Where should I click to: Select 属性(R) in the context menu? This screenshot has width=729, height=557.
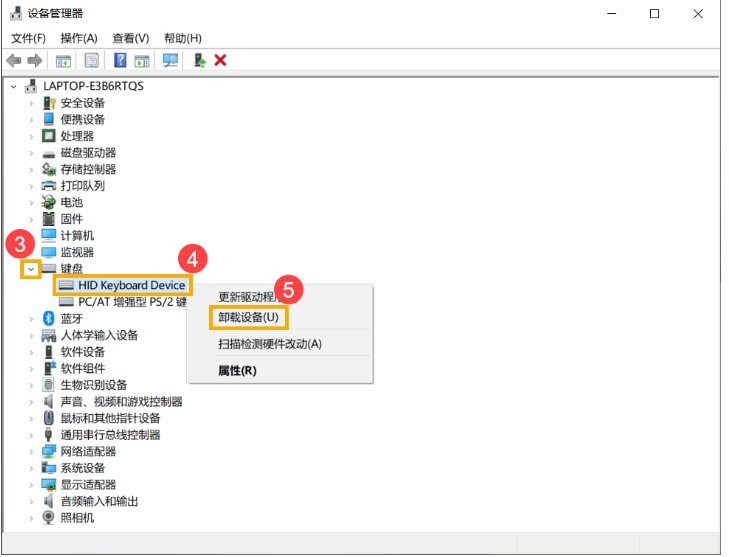pos(237,370)
